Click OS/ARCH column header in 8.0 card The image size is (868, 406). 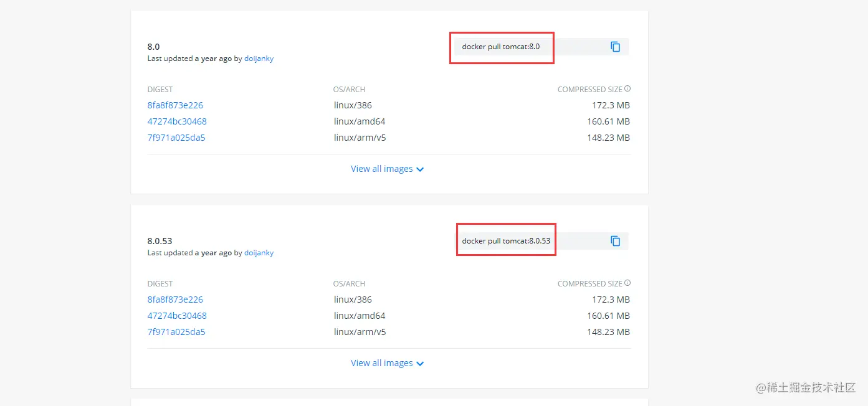click(349, 90)
